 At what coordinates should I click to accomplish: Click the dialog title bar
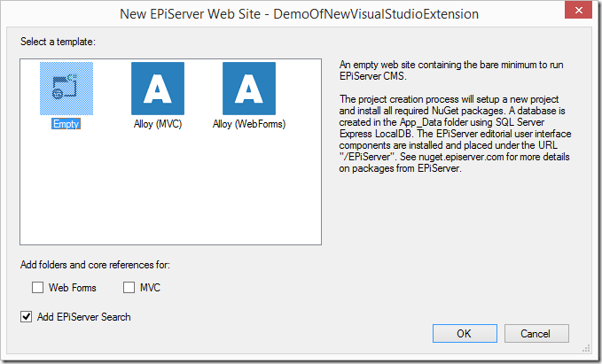266,12
